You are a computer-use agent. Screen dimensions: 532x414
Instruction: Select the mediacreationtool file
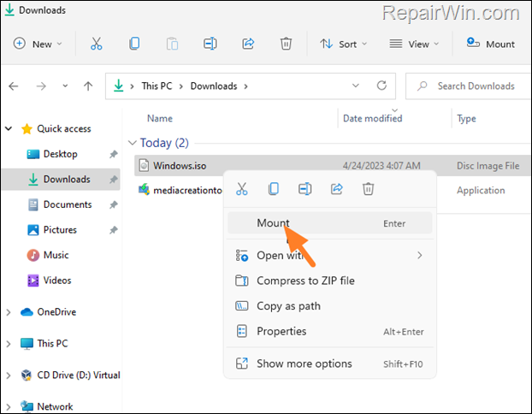[x=180, y=191]
